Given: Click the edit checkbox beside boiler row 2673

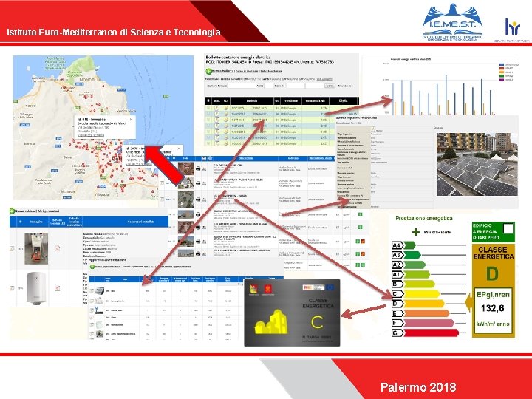Looking at the screenshot, I should [x=12, y=248].
